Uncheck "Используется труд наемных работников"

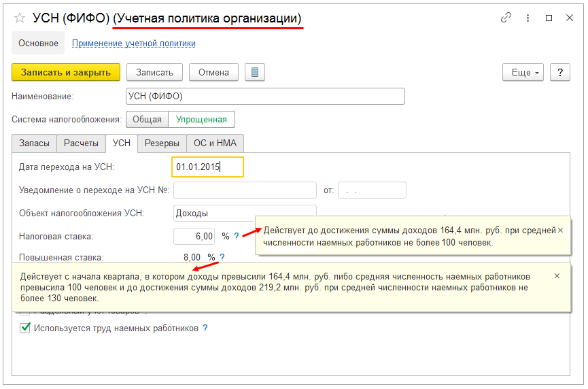(x=25, y=328)
